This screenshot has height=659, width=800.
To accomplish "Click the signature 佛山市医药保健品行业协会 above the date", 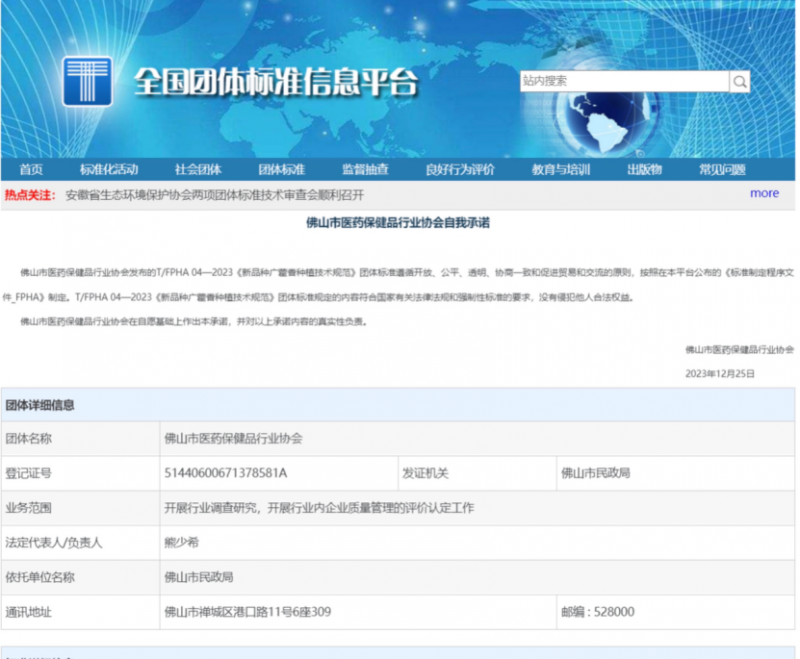I will coord(739,349).
